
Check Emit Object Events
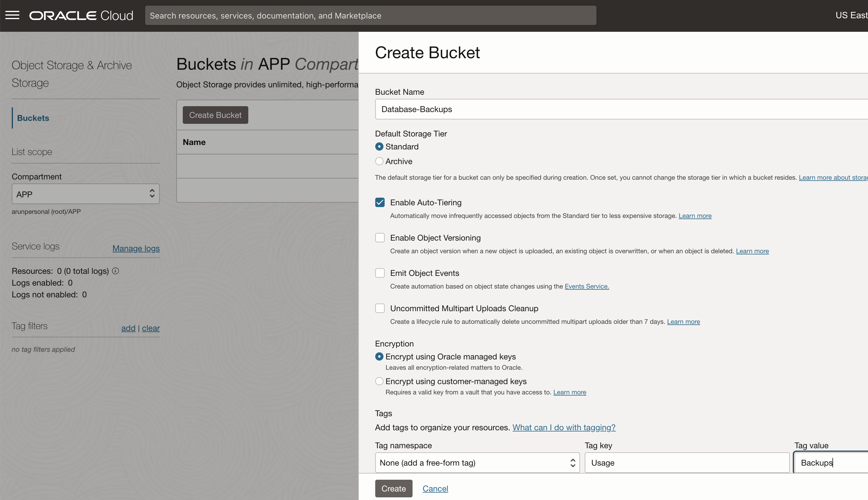click(x=380, y=273)
